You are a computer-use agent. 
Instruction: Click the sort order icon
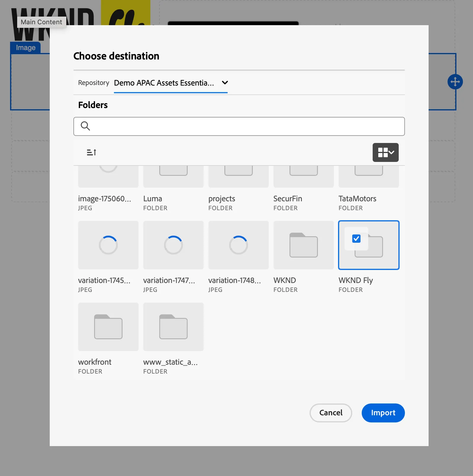pyautogui.click(x=91, y=152)
